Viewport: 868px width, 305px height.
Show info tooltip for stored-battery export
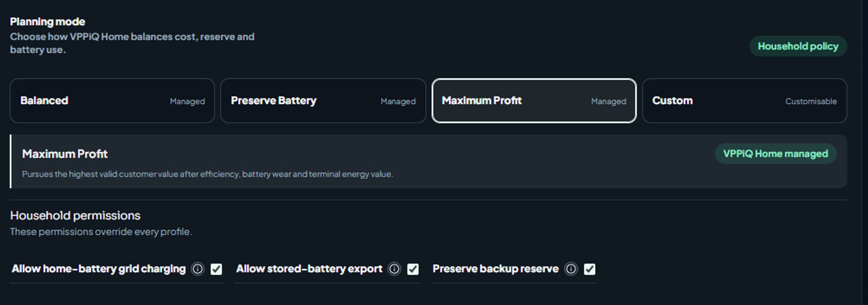tap(394, 269)
